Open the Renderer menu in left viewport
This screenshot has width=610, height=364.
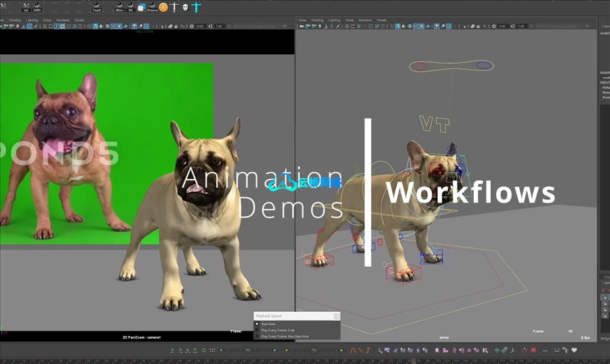(x=63, y=20)
